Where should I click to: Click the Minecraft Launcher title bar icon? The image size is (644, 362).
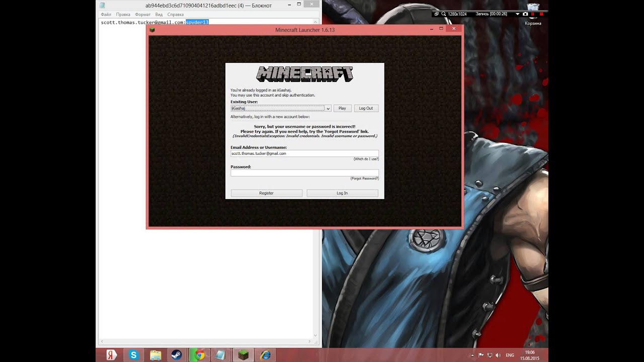[152, 30]
